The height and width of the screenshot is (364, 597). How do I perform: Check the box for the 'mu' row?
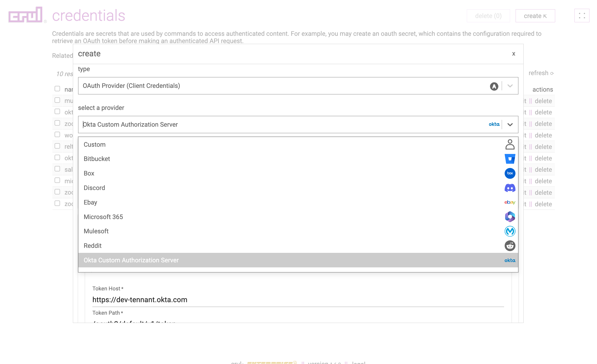pyautogui.click(x=57, y=100)
